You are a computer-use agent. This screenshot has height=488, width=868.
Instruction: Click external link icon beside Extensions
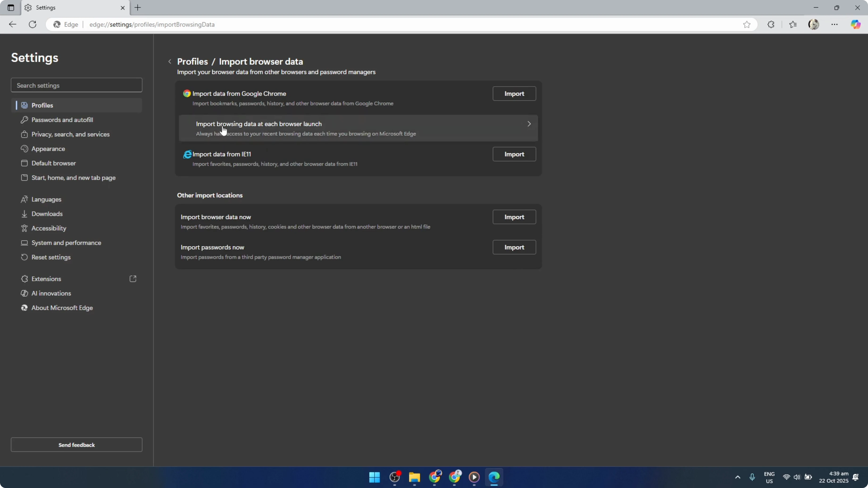coord(133,279)
